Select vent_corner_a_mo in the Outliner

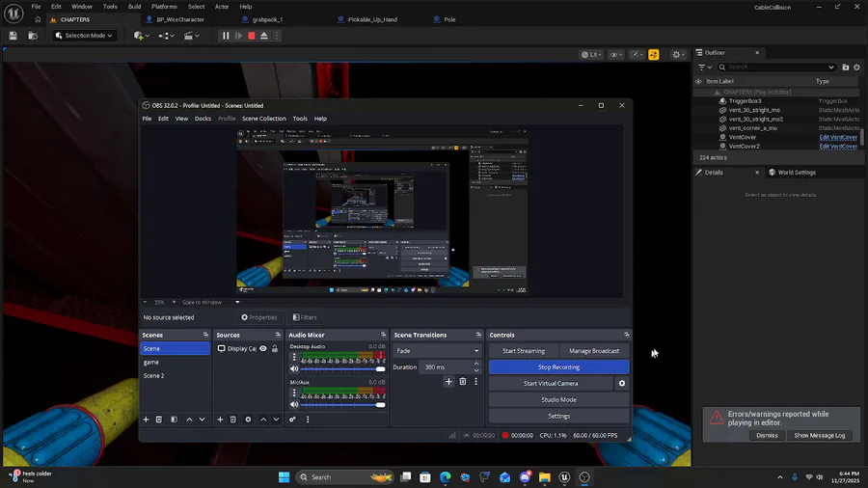(753, 128)
